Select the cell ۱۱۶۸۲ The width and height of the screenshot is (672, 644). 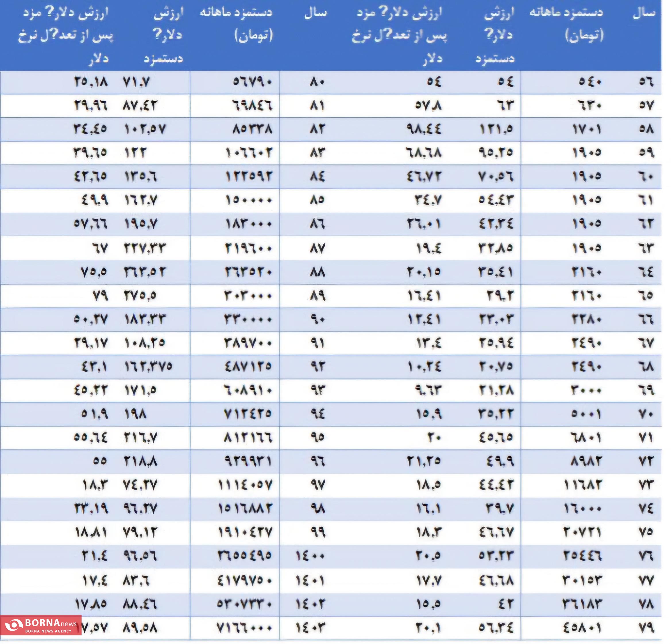[x=583, y=485]
